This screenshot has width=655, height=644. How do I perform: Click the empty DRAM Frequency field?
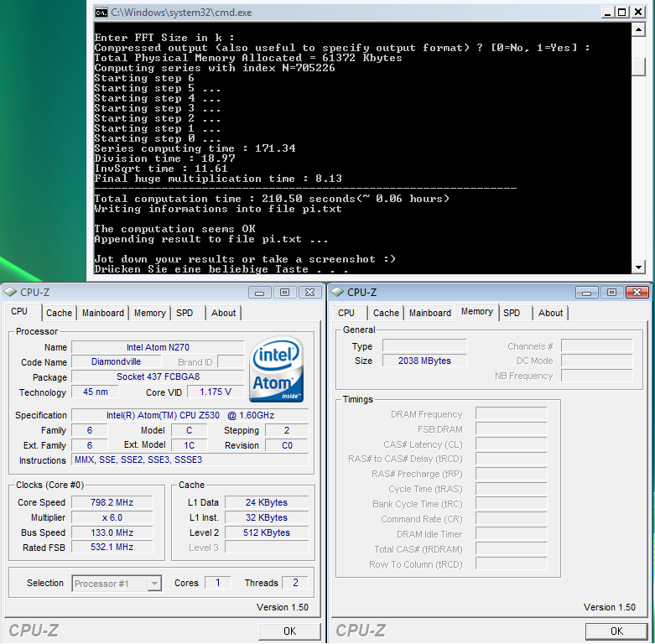tap(512, 414)
